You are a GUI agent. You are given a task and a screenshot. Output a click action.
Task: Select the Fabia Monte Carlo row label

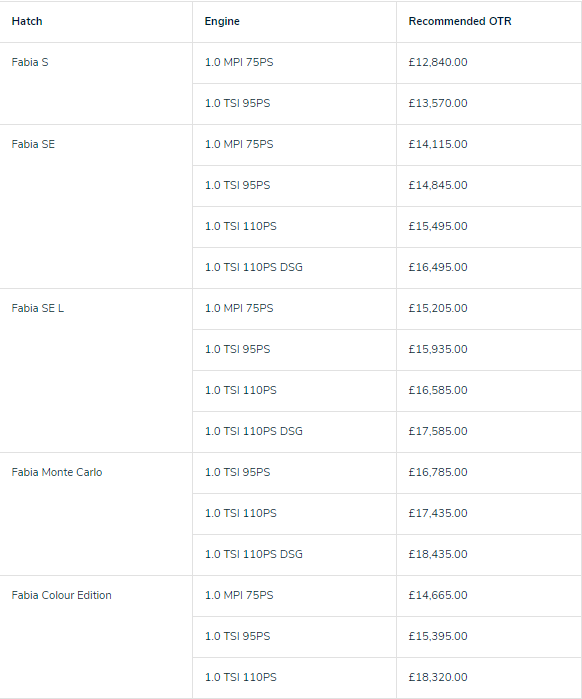(x=57, y=473)
